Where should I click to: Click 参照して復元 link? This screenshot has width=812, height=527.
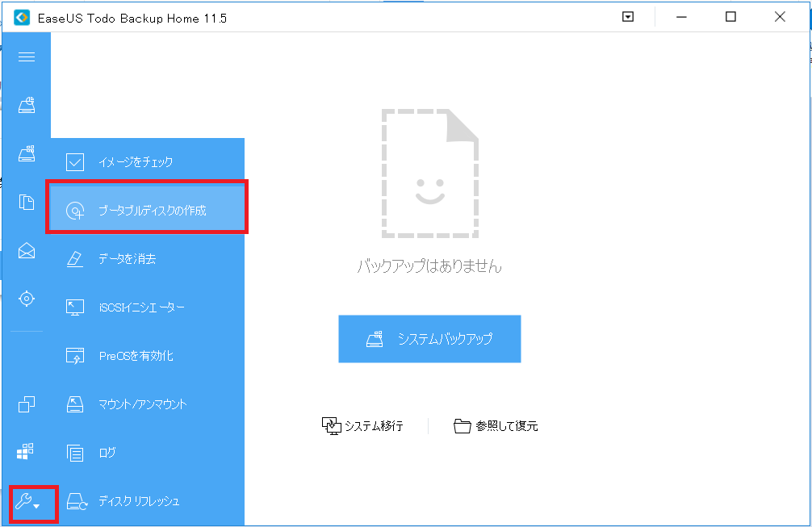(x=496, y=426)
